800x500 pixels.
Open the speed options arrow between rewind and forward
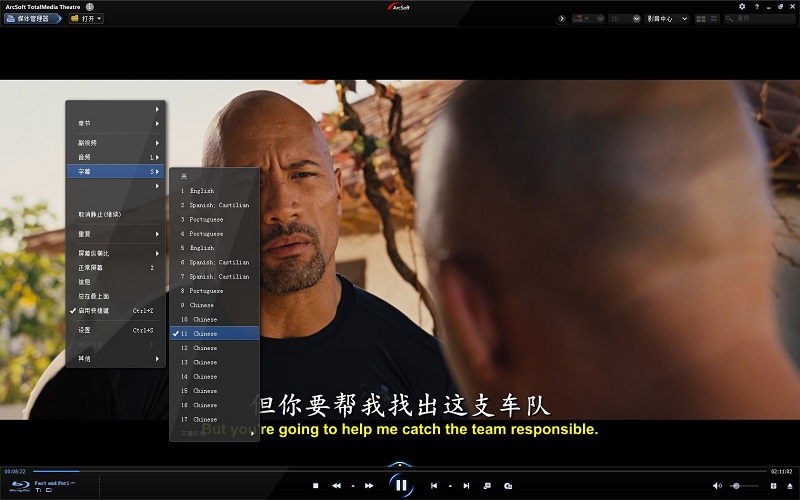tap(353, 486)
